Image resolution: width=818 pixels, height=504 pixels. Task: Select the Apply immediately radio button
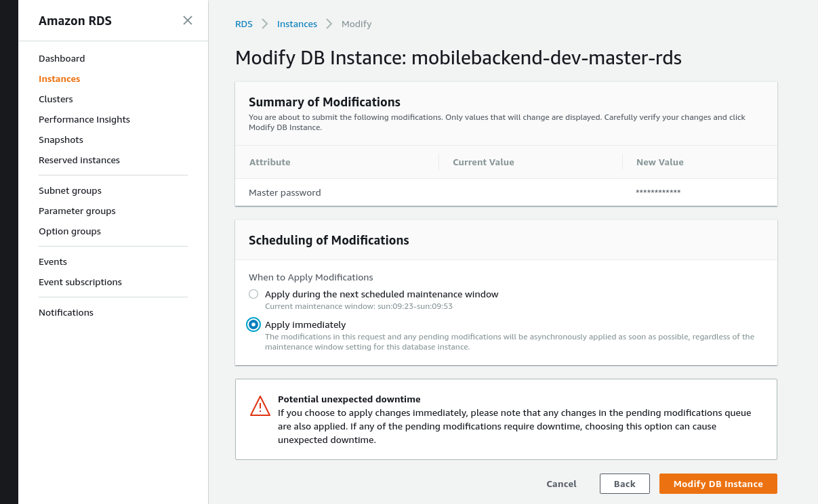(253, 324)
